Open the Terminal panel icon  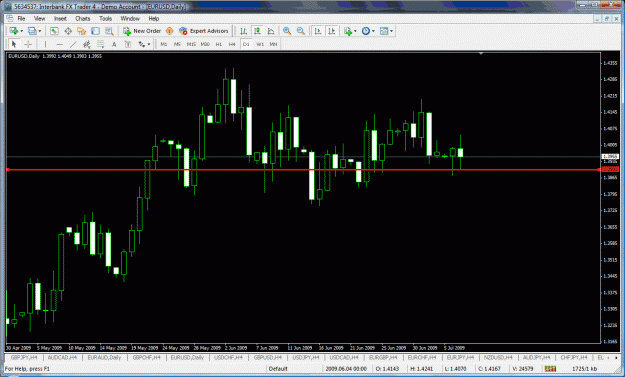(x=95, y=31)
